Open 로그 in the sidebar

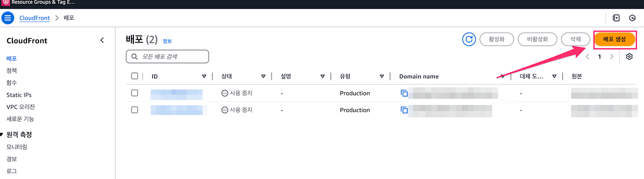click(12, 171)
